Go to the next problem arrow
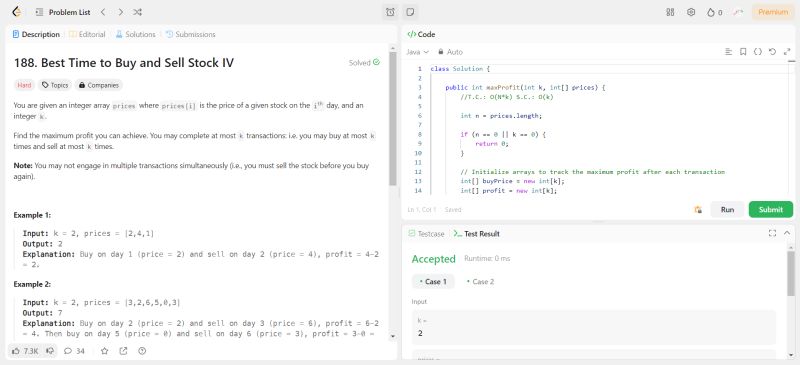Image resolution: width=800 pixels, height=365 pixels. point(120,12)
